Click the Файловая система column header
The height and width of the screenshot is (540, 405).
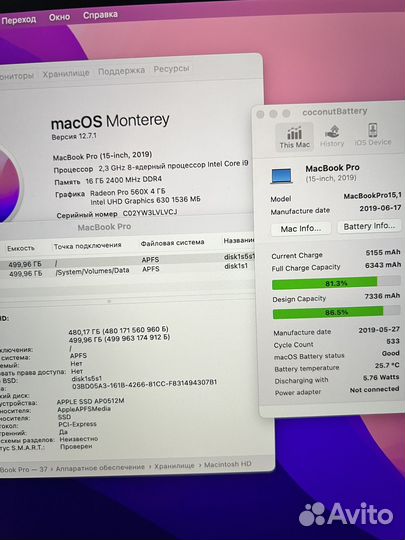click(172, 243)
